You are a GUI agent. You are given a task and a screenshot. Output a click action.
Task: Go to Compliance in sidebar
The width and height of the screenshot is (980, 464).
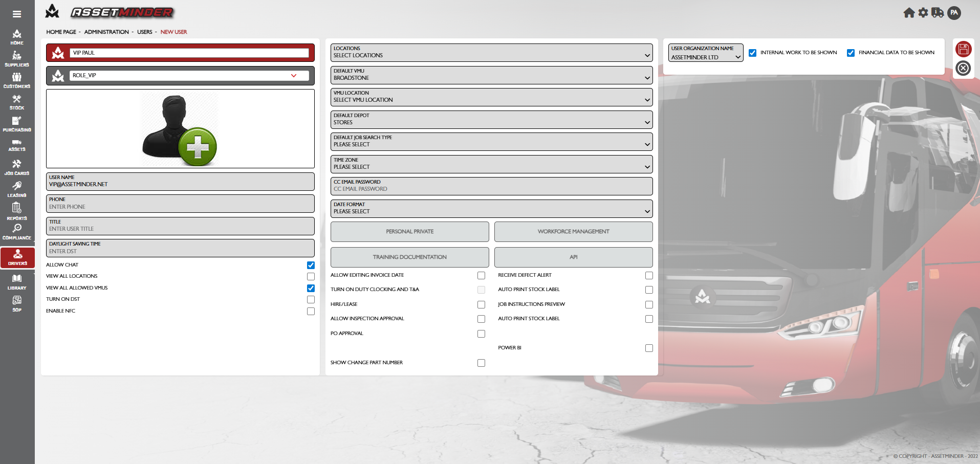tap(17, 232)
